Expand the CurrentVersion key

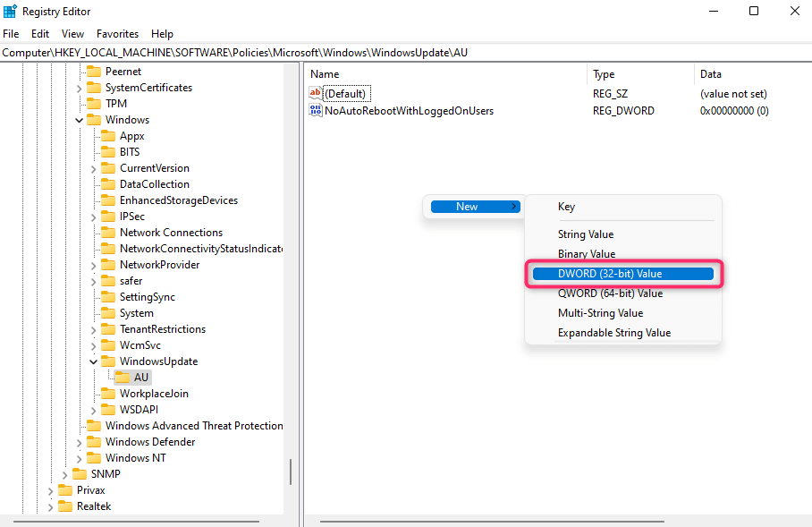pyautogui.click(x=93, y=168)
